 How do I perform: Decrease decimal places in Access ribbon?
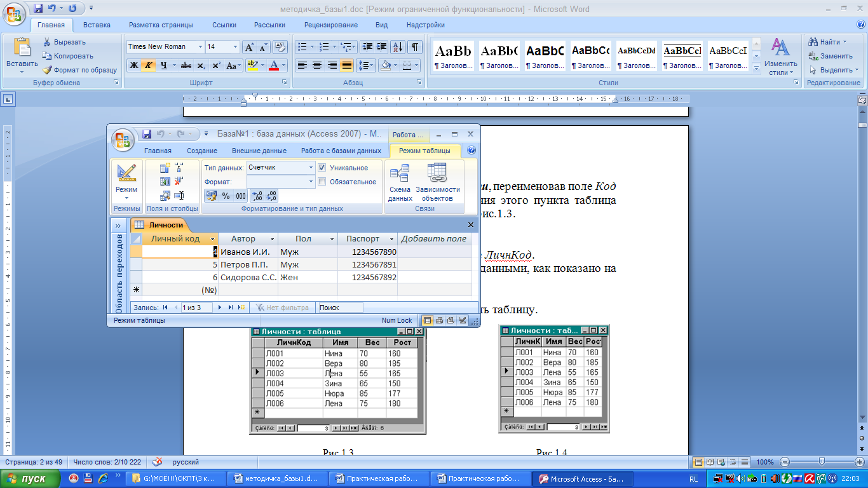click(271, 196)
